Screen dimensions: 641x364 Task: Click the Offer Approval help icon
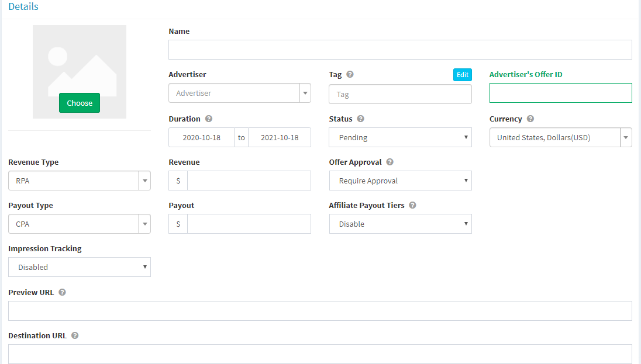tap(390, 162)
